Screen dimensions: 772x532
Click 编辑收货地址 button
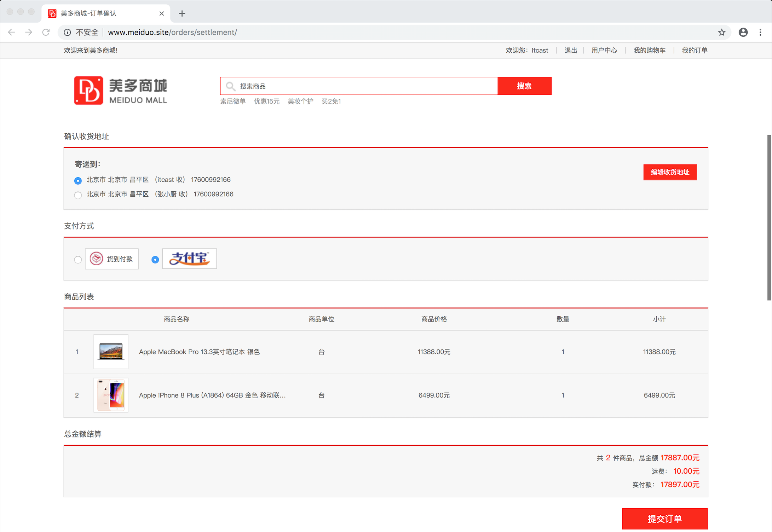670,172
